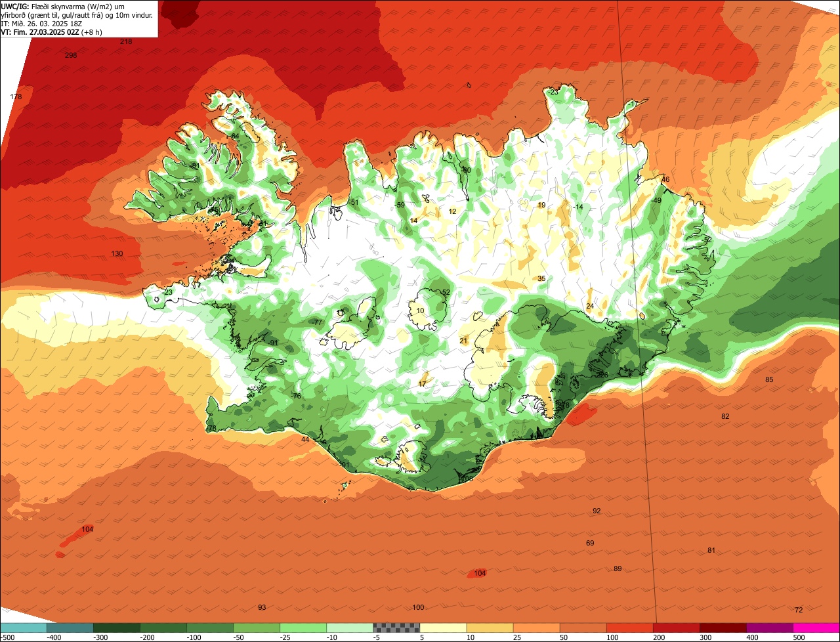Click the pale yellow legend swatch above 5
The width and height of the screenshot is (840, 642).
pyautogui.click(x=443, y=628)
